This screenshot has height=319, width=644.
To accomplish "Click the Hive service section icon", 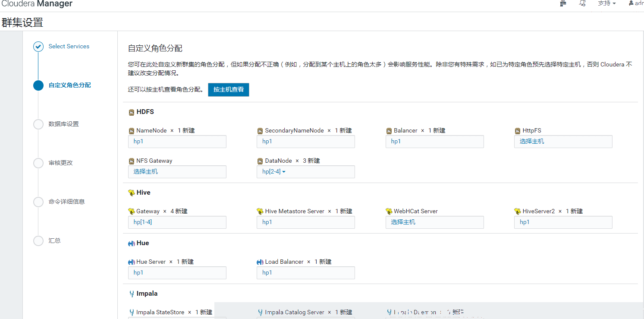I will pos(132,193).
